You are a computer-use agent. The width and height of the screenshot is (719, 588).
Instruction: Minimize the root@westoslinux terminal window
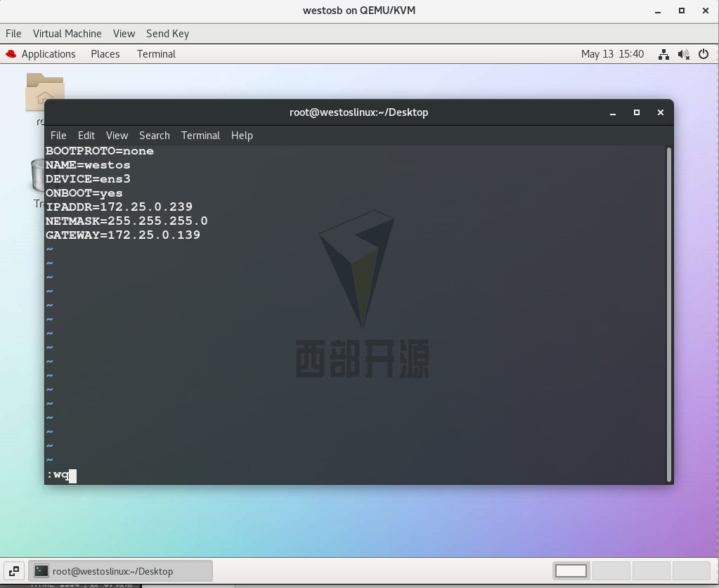click(613, 112)
